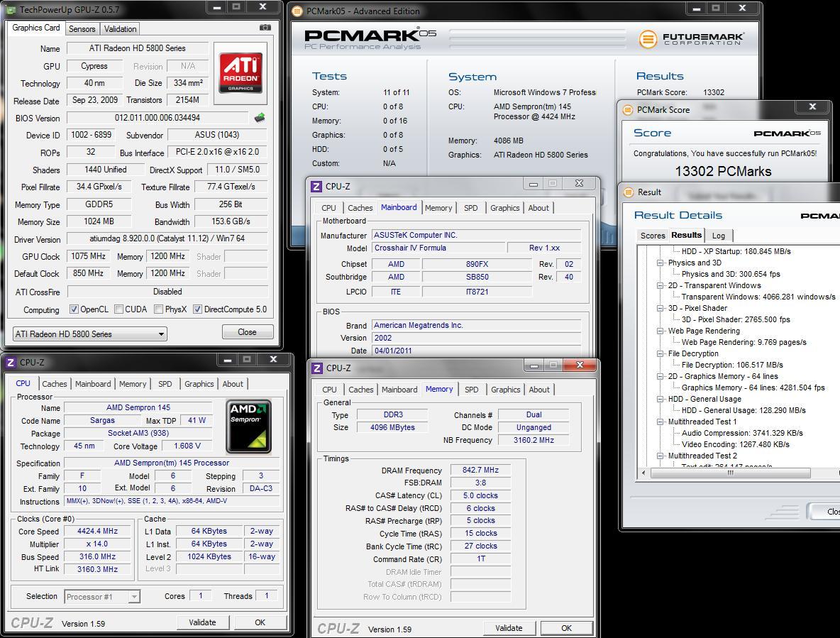
Task: Click the DRAM Frequency value 842.7 MHz
Action: [480, 470]
